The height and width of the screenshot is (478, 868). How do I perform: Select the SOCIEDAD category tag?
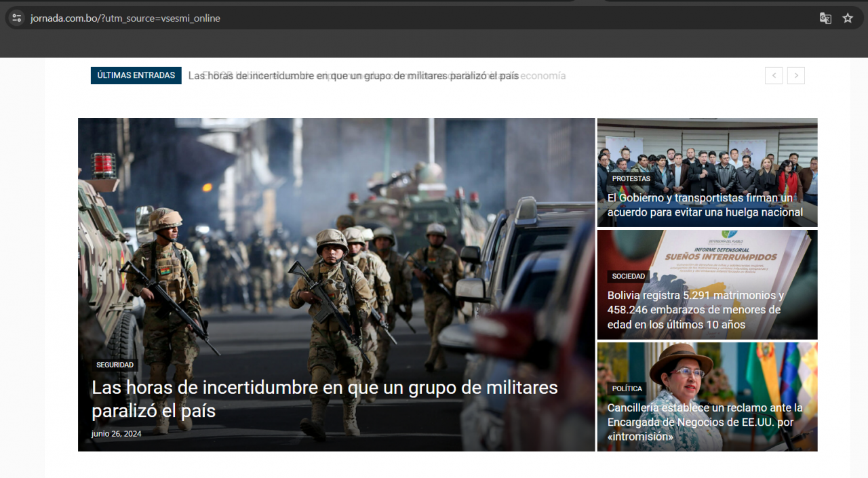point(629,277)
